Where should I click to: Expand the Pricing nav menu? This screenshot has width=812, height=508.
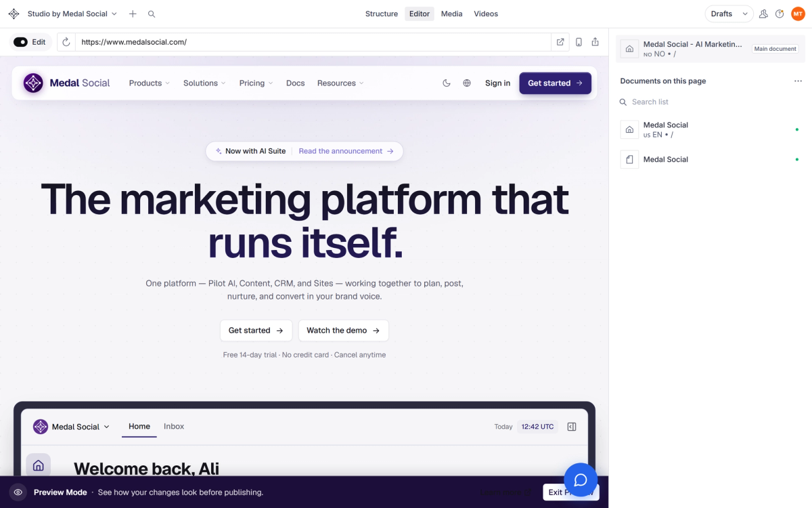pyautogui.click(x=256, y=83)
